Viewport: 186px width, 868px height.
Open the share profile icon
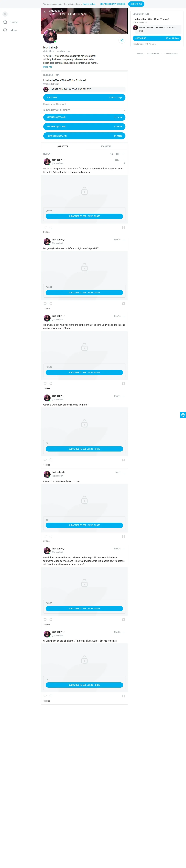(x=122, y=40)
